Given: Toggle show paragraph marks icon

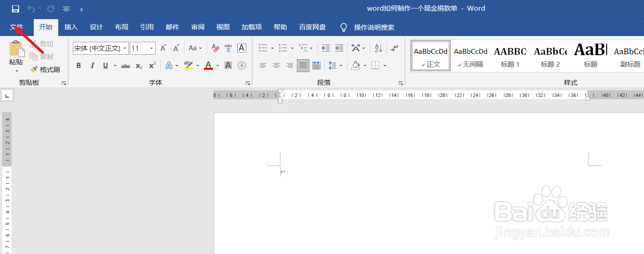Looking at the screenshot, I should [x=394, y=48].
